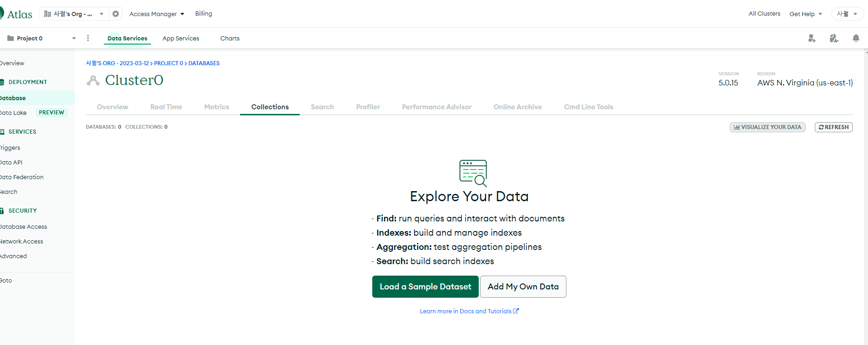The image size is (868, 345).
Task: Open the cluster Search tab
Action: pyautogui.click(x=322, y=107)
